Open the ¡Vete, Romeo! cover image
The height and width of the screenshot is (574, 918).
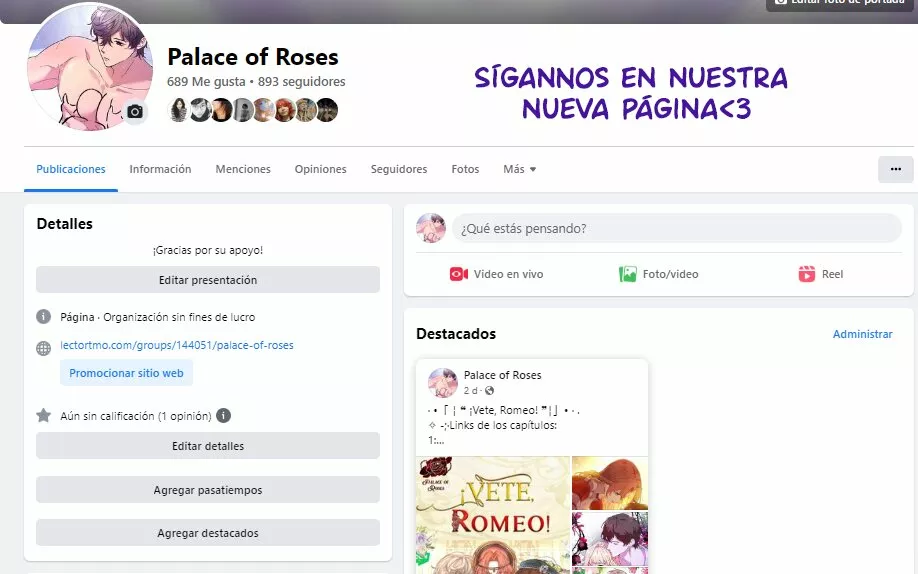pyautogui.click(x=492, y=515)
